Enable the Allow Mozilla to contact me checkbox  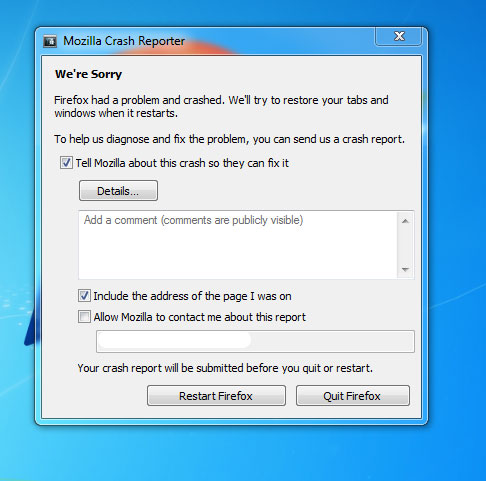point(84,317)
